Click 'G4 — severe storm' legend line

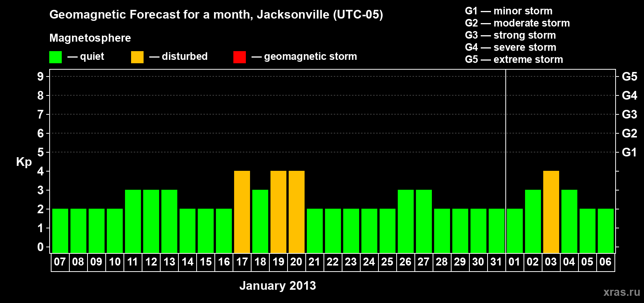511,47
